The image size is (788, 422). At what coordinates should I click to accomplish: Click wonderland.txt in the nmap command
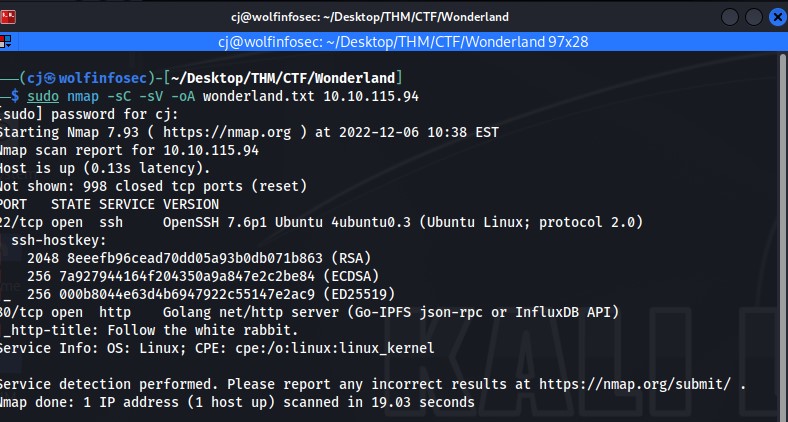tap(258, 96)
